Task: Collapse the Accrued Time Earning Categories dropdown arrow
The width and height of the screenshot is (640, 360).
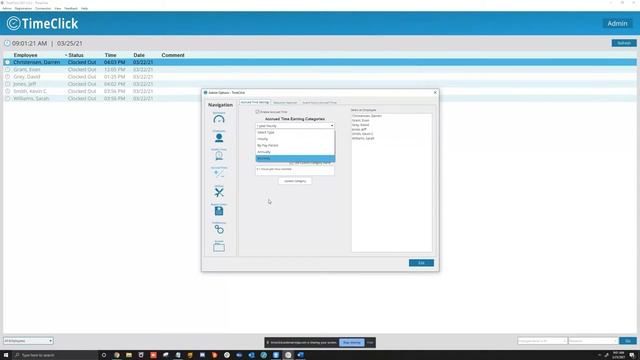Action: 332,126
